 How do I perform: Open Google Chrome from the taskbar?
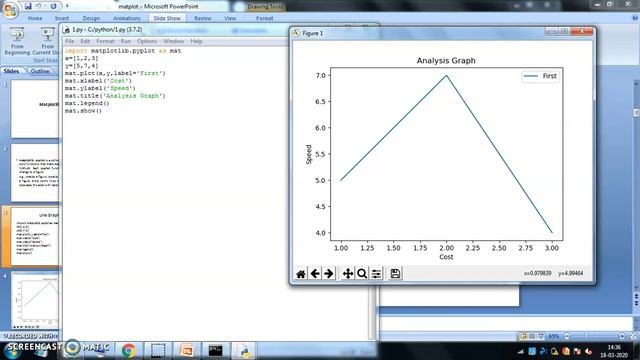tap(129, 351)
